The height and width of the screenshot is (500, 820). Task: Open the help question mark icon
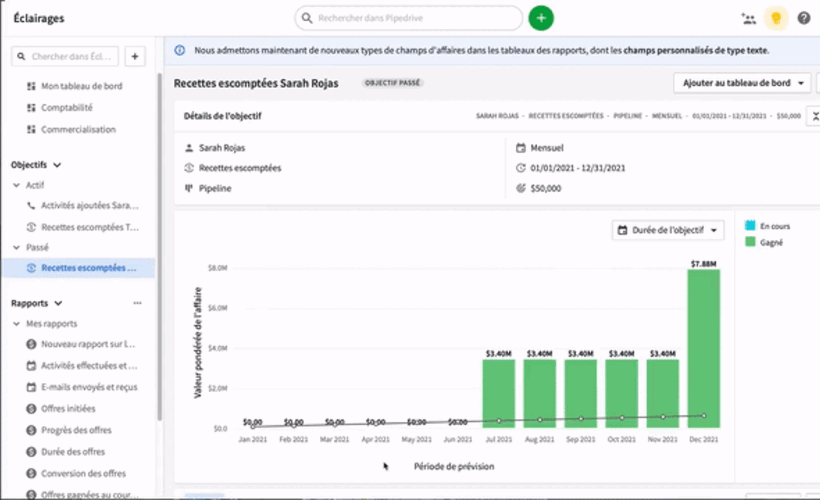pos(804,18)
